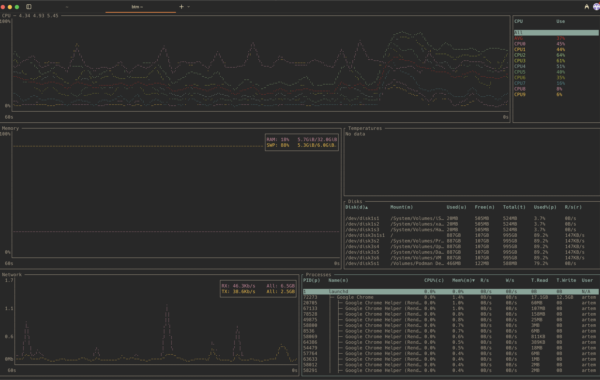Select Chrome Helper process PID 64386
The image size is (600, 380).
coord(451,342)
